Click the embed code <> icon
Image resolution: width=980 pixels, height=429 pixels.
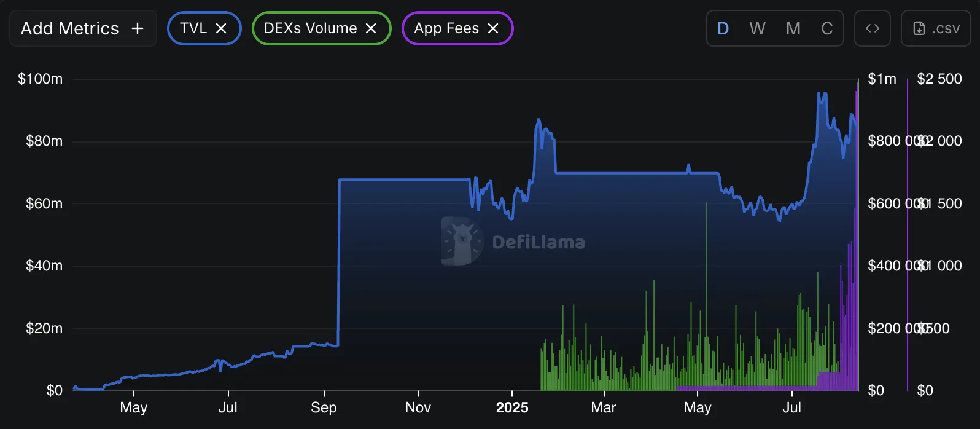pyautogui.click(x=873, y=28)
